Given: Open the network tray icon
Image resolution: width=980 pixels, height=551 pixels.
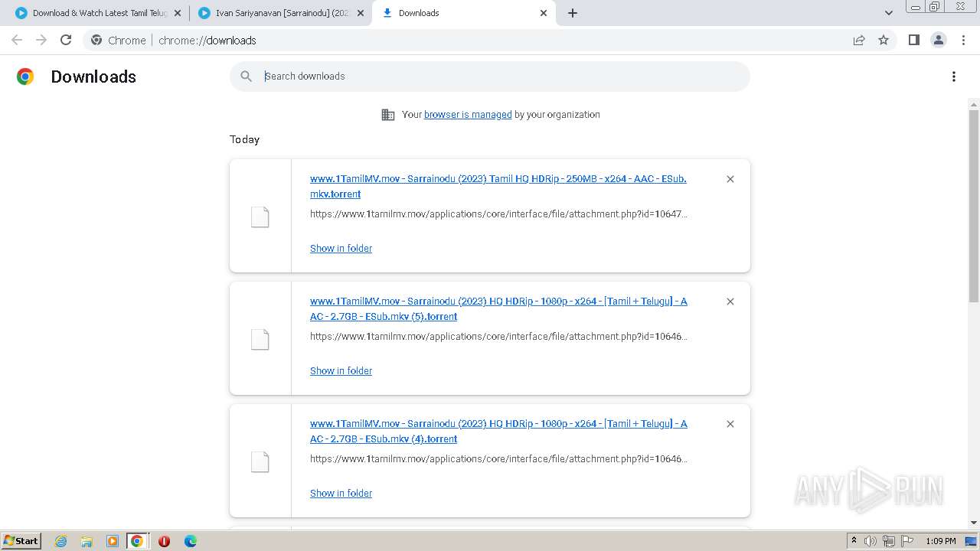Looking at the screenshot, I should [889, 541].
